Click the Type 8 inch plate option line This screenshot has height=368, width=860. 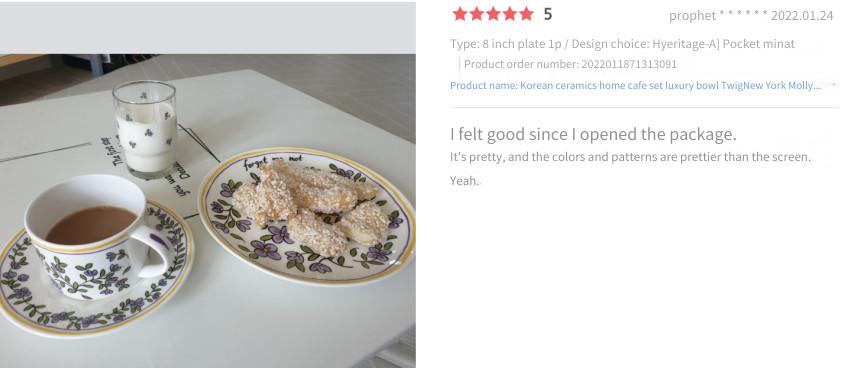coord(622,44)
